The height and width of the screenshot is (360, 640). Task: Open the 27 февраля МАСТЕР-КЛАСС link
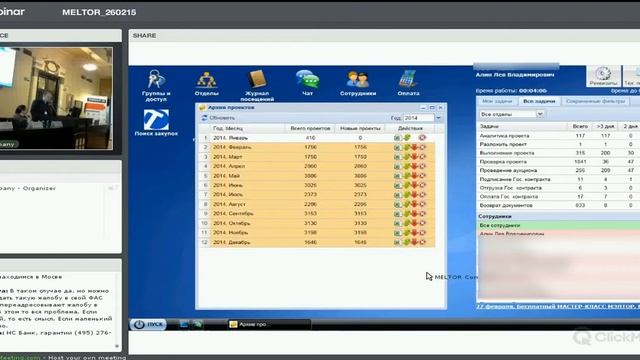(558, 306)
